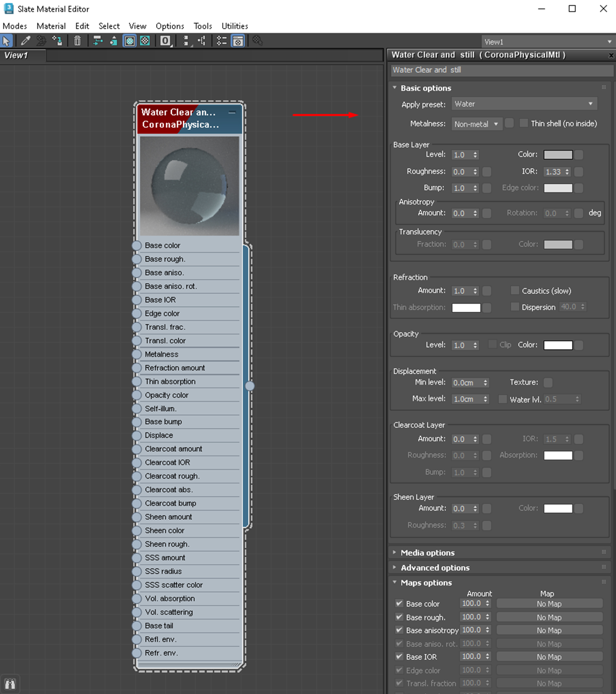Select the arrow Select tool

coord(6,41)
